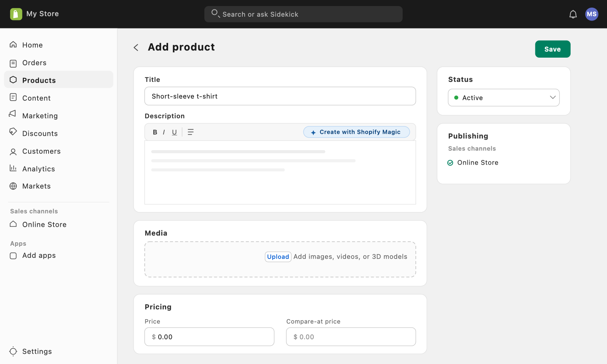The width and height of the screenshot is (607, 364).
Task: Click the sparkle icon in Shopify Magic button
Action: pyautogui.click(x=313, y=132)
